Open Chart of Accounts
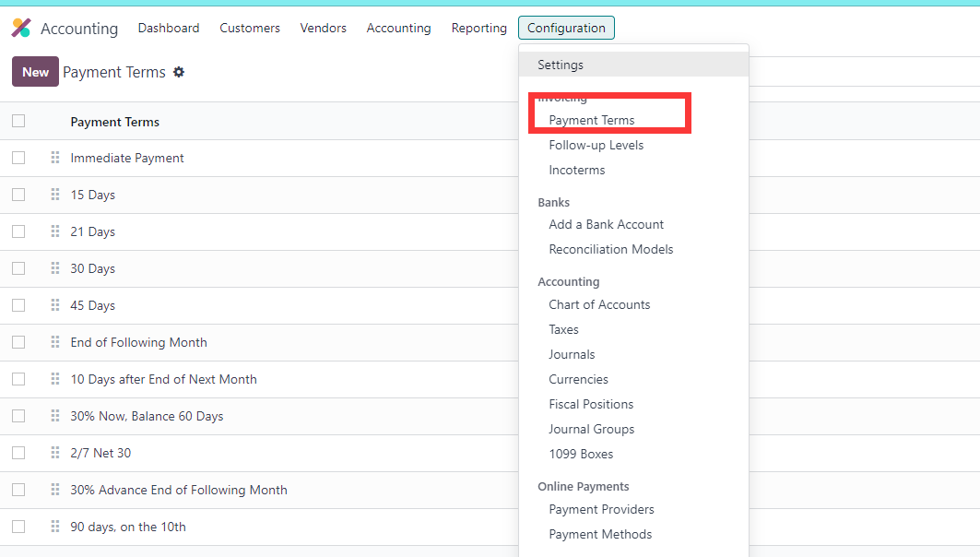The width and height of the screenshot is (980, 557). [x=599, y=304]
